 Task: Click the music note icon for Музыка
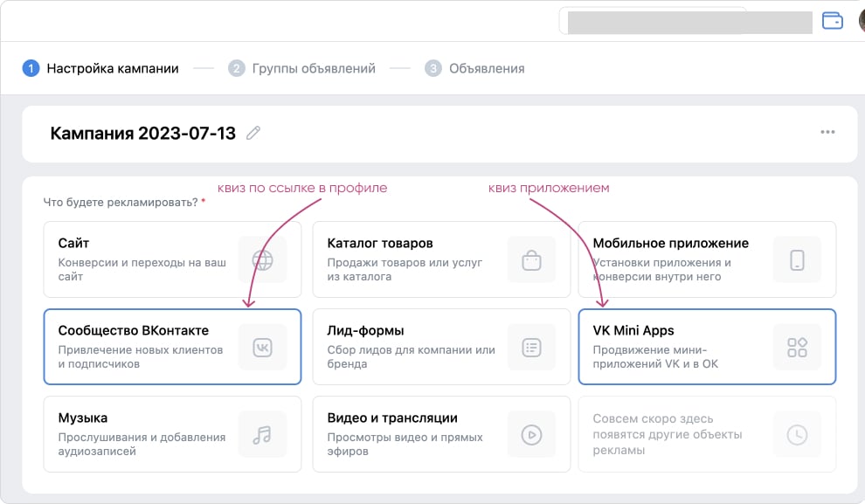(262, 434)
